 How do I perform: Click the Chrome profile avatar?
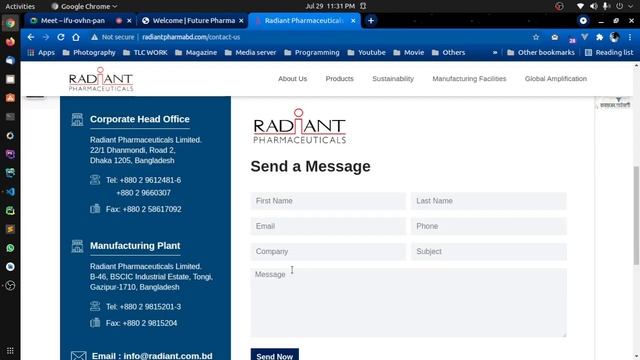click(x=614, y=37)
